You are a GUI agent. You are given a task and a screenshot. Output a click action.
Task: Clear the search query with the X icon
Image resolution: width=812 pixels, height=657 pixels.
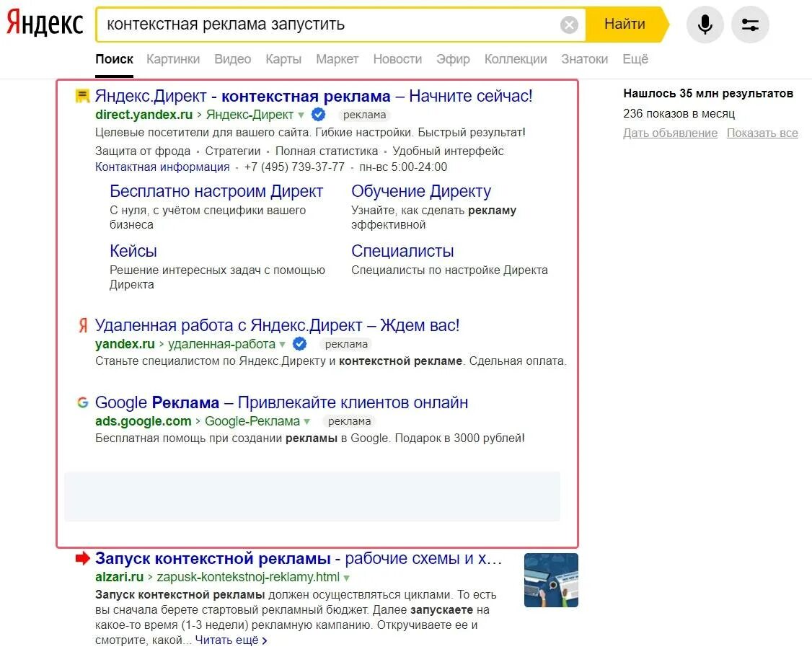point(569,25)
